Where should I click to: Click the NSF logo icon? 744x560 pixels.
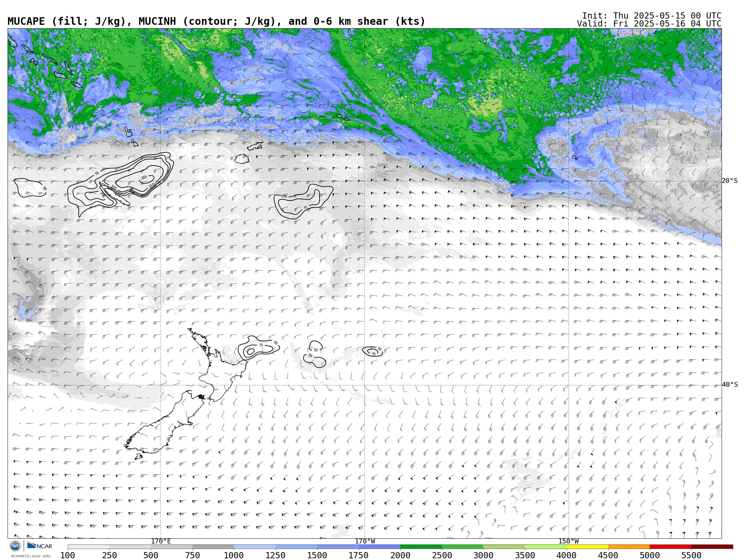tap(15, 546)
